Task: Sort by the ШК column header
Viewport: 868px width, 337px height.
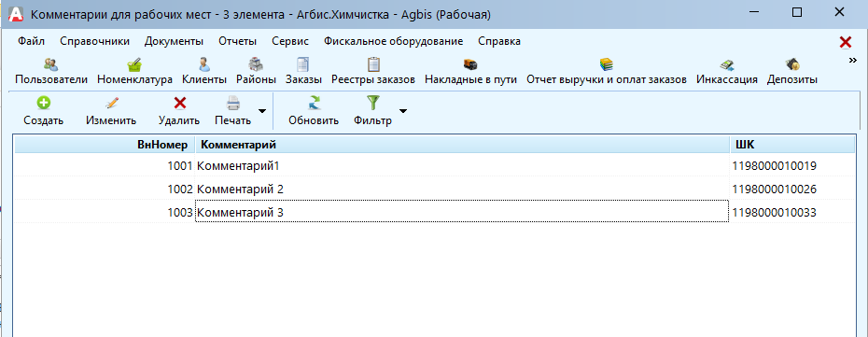Action: point(792,145)
